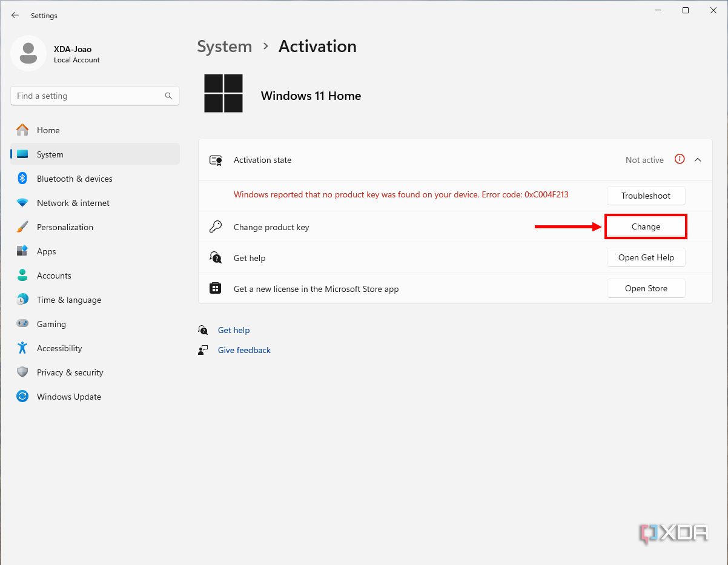Viewport: 728px width, 565px height.
Task: Open Personalization via the paintbrush icon
Action: click(x=22, y=227)
